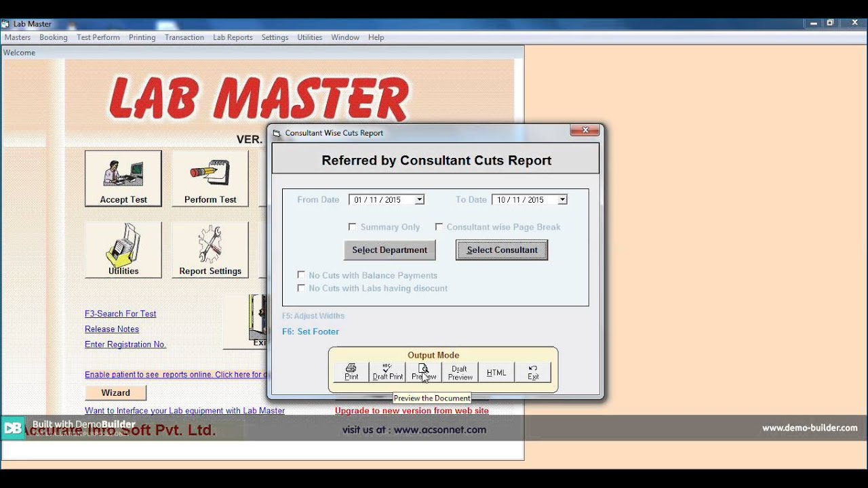This screenshot has width=868, height=488.
Task: Check No Cuts with Balance Payments
Action: coord(301,275)
